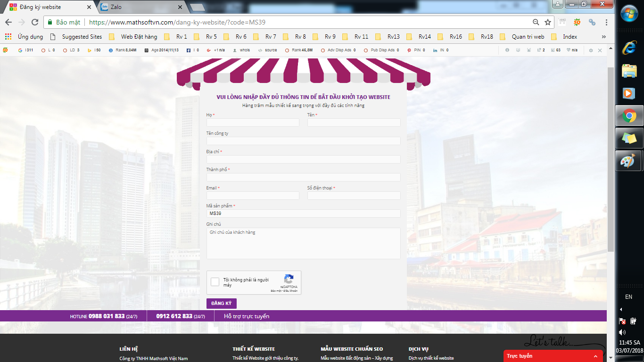Close the SEOquake bar with X icon

pos(600,50)
